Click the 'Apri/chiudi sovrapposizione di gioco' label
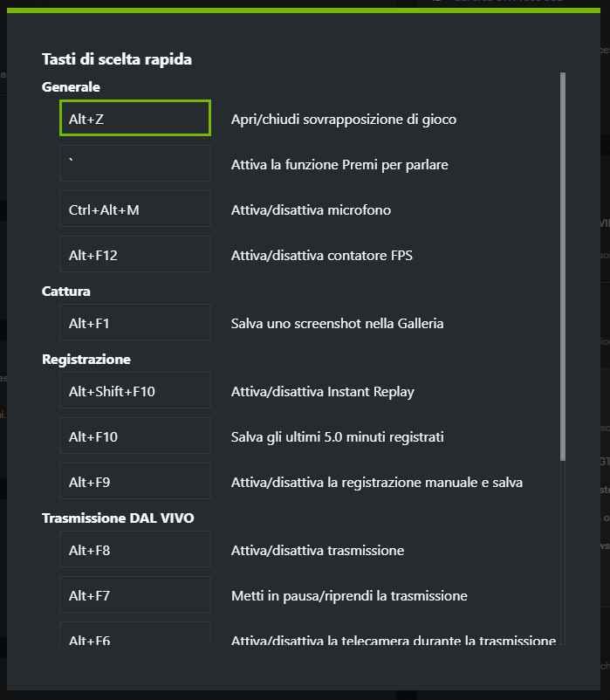 [x=344, y=119]
